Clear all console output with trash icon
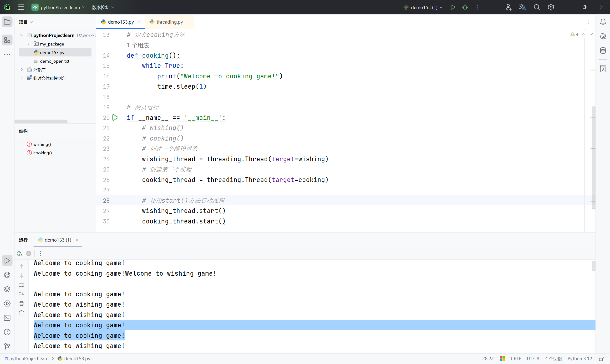 click(x=22, y=313)
